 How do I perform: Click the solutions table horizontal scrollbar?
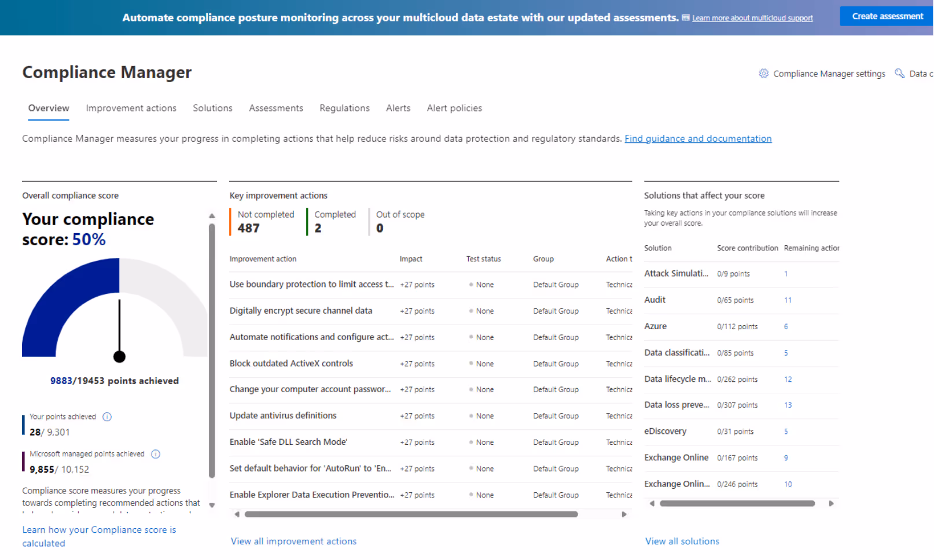(x=737, y=503)
